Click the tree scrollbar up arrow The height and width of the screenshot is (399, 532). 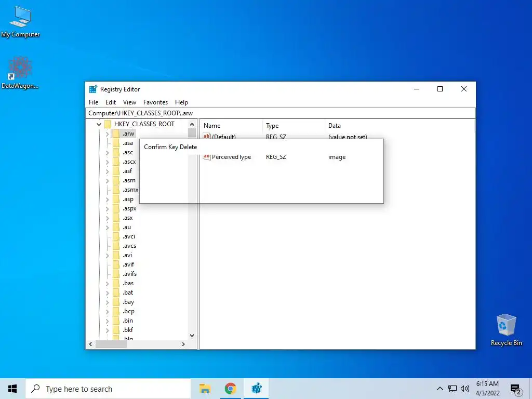[x=192, y=124]
